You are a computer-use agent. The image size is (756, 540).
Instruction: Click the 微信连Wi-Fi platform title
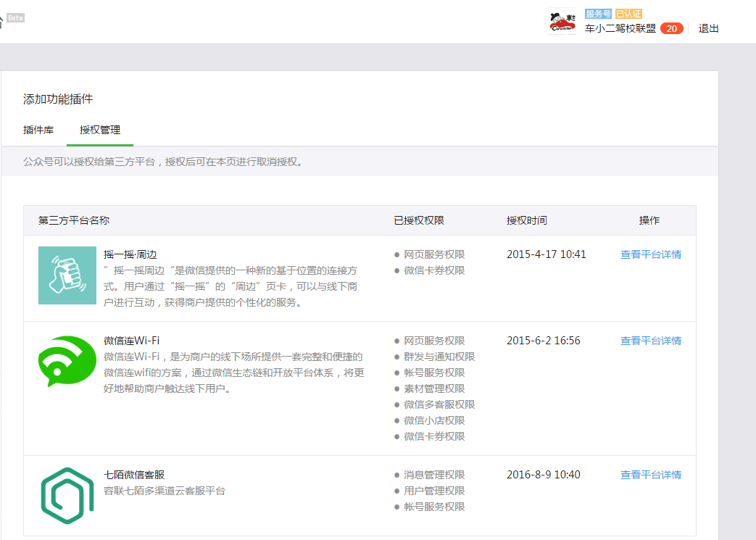132,341
